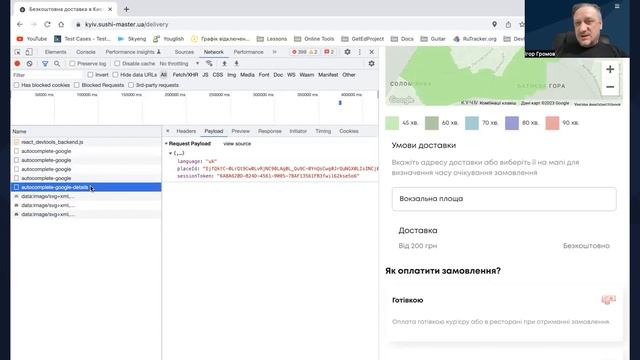The width and height of the screenshot is (640, 360).
Task: Switch to the Elements panel
Action: point(56,52)
